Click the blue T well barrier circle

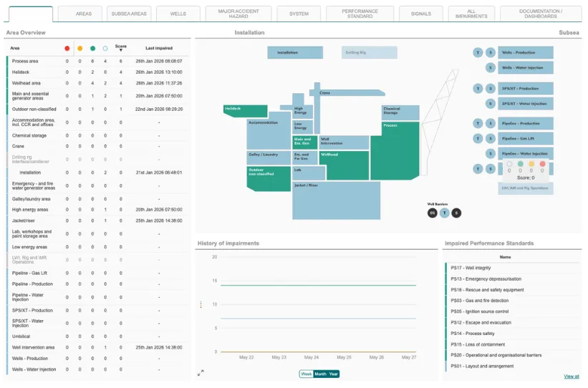444,213
